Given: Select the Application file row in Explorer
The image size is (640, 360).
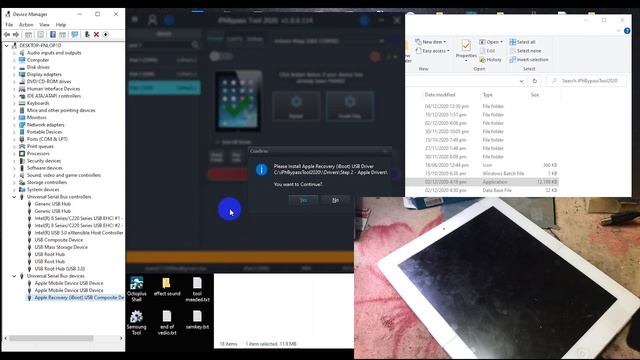Looking at the screenshot, I should (x=482, y=182).
